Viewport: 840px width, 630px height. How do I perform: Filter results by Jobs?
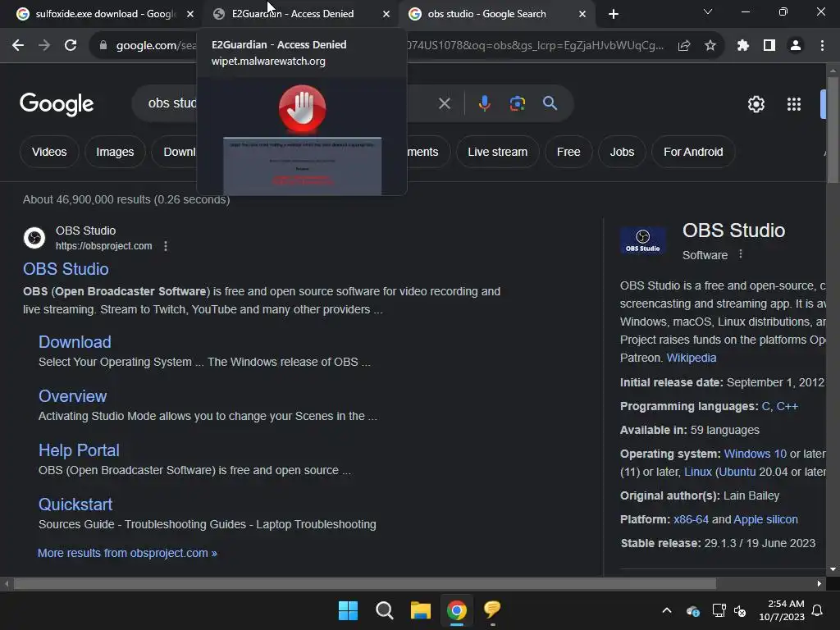[x=622, y=152]
